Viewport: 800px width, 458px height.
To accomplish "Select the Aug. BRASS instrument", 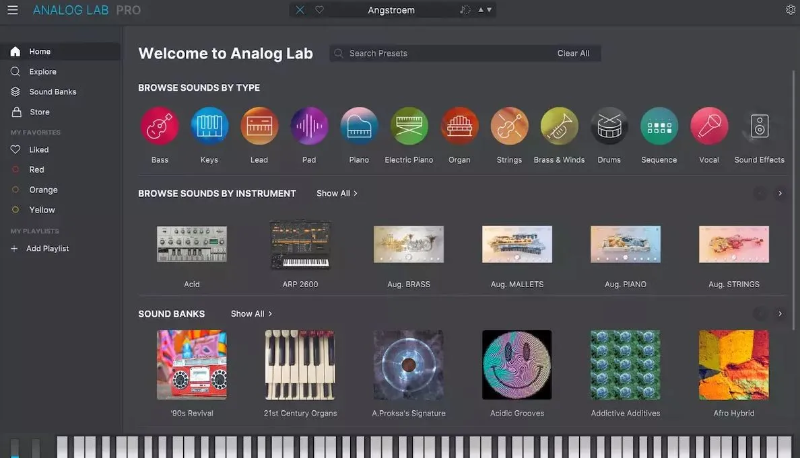I will tap(409, 244).
